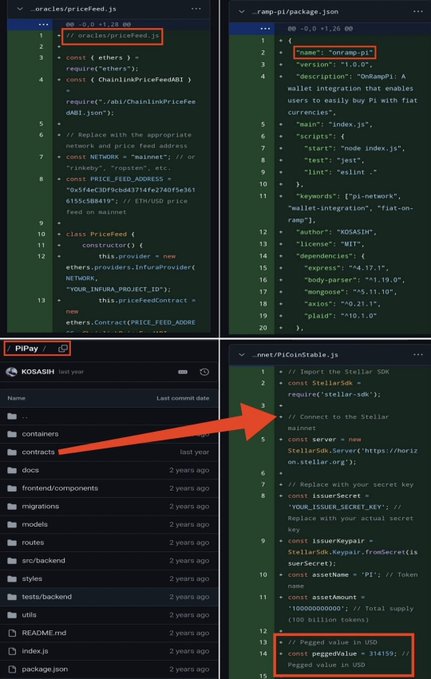
Task: Click the '"license": "MIT"' code line
Action: (x=332, y=244)
